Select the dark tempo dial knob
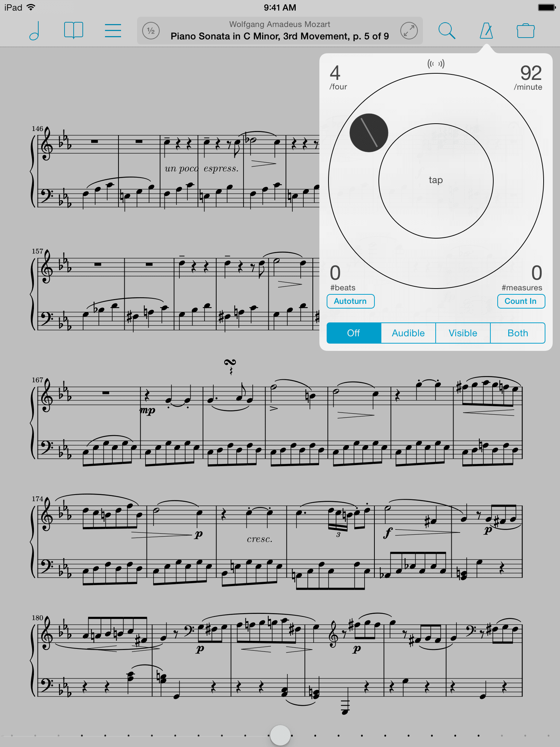The image size is (560, 747). pos(369,133)
